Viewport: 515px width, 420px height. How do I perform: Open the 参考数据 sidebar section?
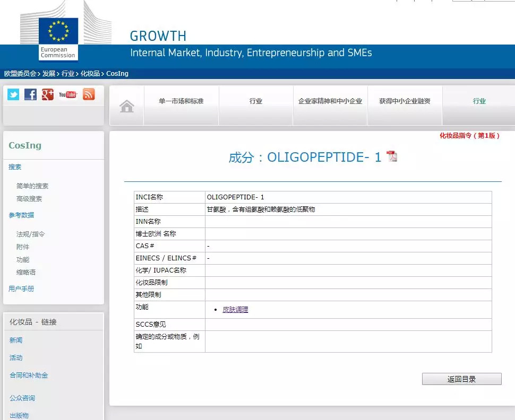pyautogui.click(x=21, y=215)
